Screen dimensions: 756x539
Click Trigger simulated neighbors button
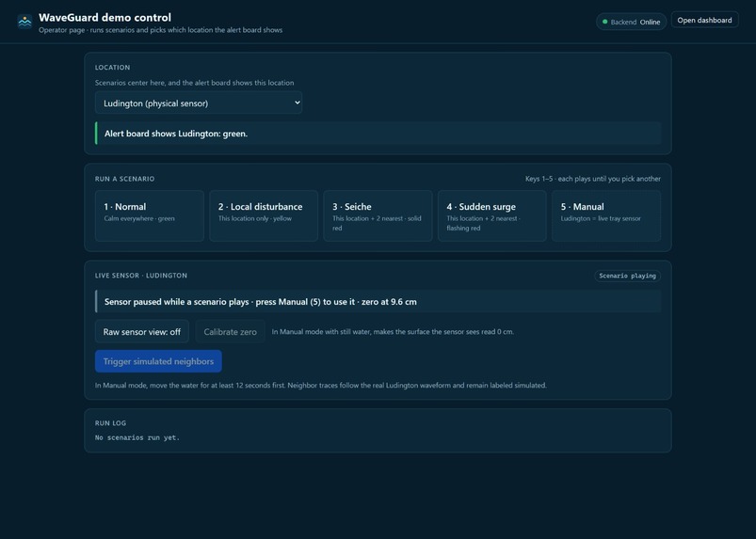[158, 361]
